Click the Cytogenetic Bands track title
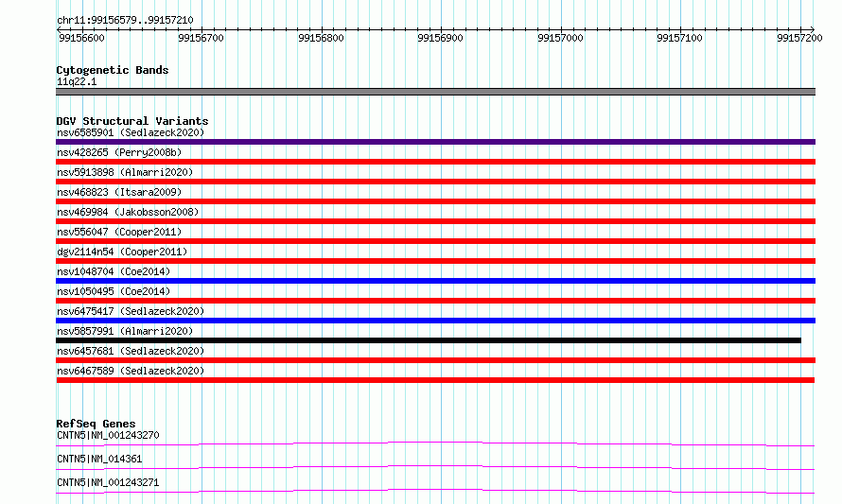The image size is (842, 504). pos(113,70)
